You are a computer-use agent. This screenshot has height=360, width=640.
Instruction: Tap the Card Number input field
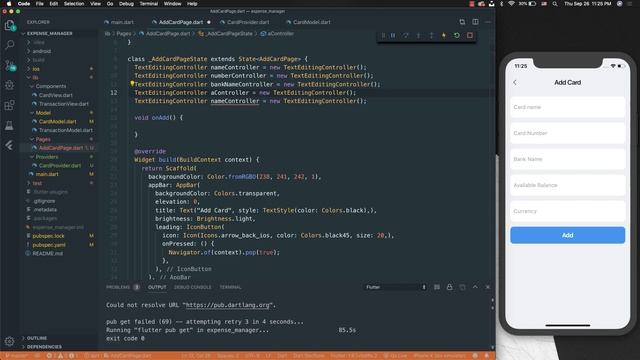pyautogui.click(x=567, y=133)
